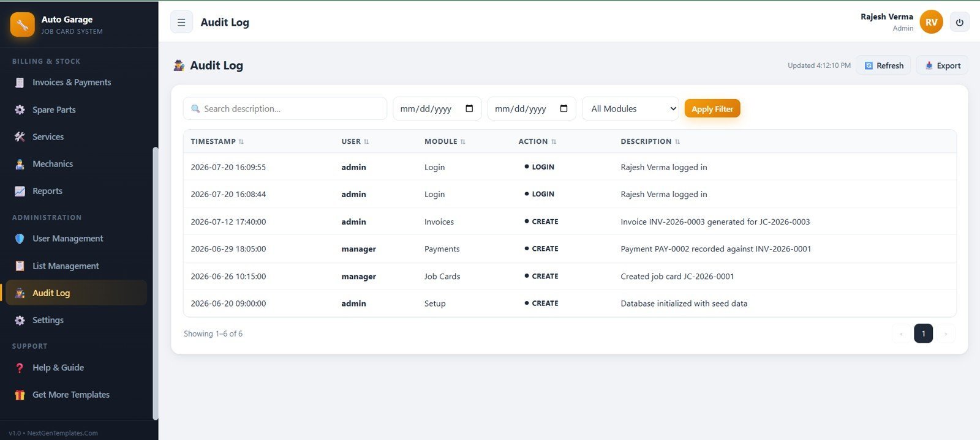The image size is (980, 440).
Task: Click the Refresh button
Action: point(883,65)
